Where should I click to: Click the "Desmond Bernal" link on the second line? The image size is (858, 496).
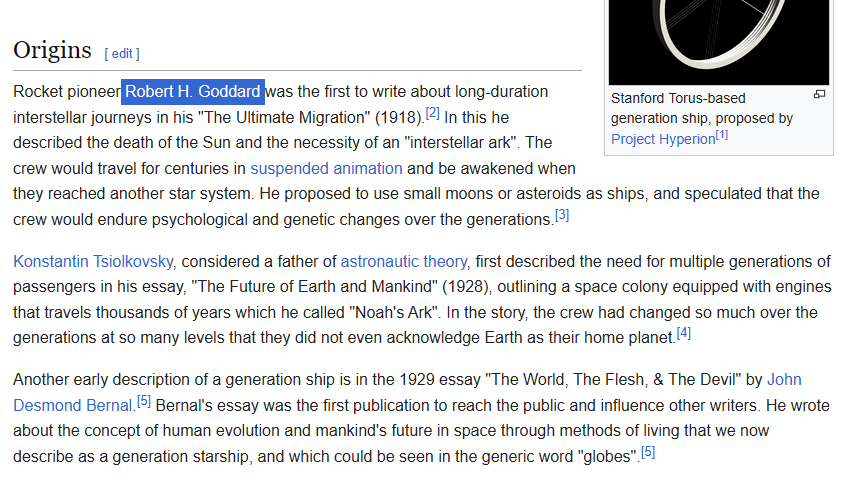coord(73,406)
